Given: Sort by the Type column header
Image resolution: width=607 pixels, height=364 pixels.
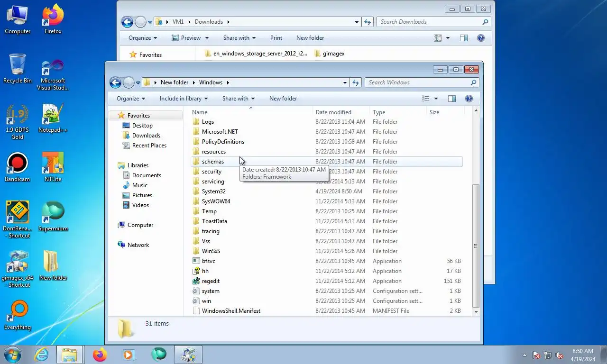Looking at the screenshot, I should pos(398,112).
